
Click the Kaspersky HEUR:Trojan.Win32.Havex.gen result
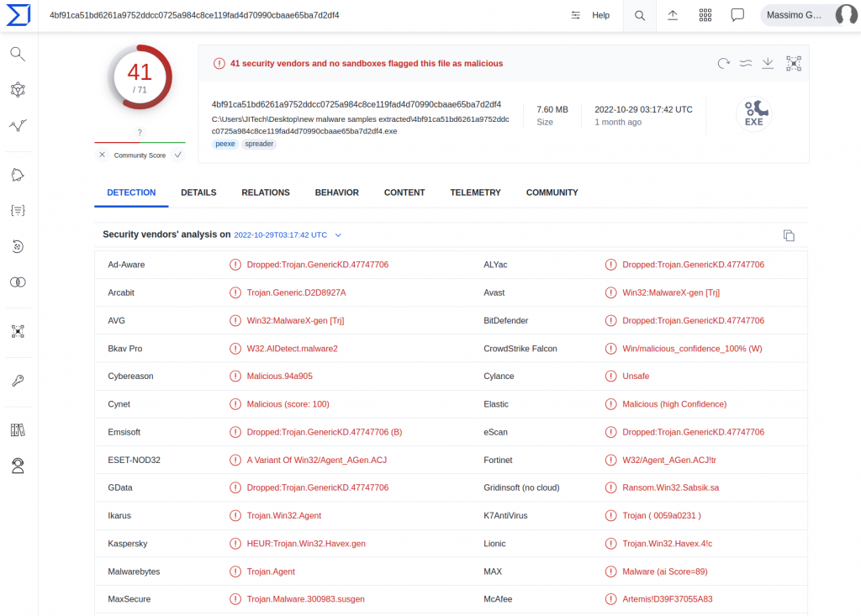pyautogui.click(x=306, y=544)
